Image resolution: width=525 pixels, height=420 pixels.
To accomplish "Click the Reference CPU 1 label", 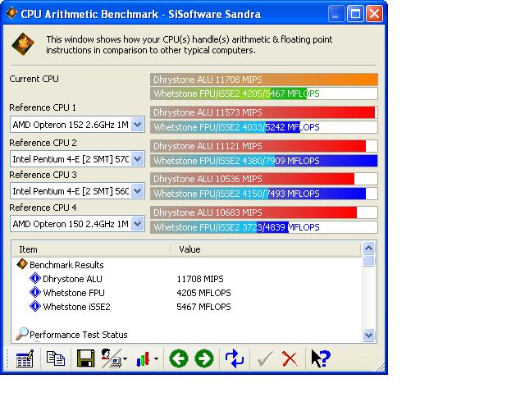I will [43, 107].
